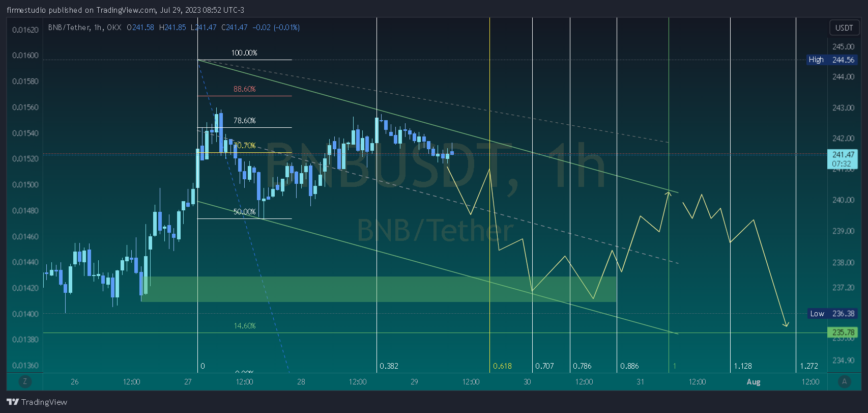Click the green 235.78 price label
Image resolution: width=868 pixels, height=413 pixels.
(843, 332)
